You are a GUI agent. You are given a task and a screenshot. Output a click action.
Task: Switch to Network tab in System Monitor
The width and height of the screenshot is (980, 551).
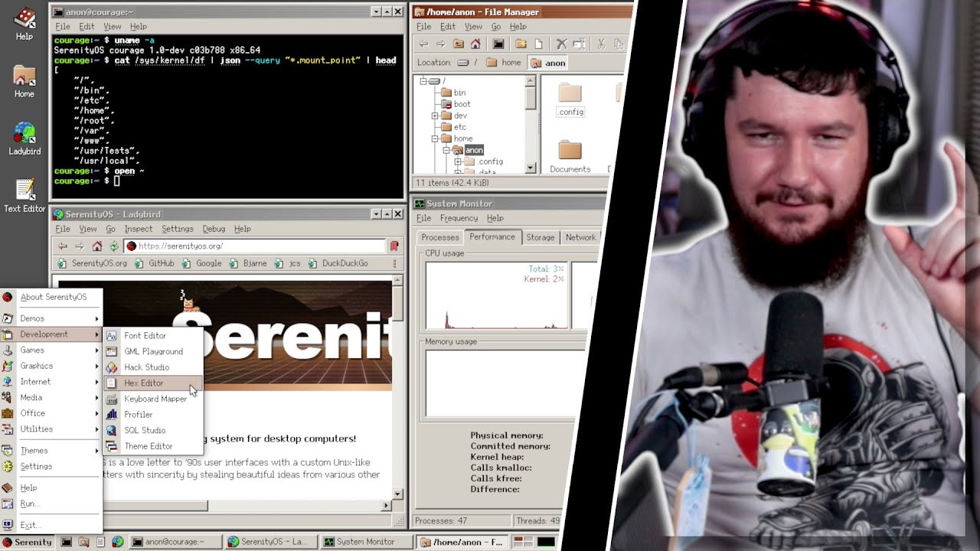point(580,238)
